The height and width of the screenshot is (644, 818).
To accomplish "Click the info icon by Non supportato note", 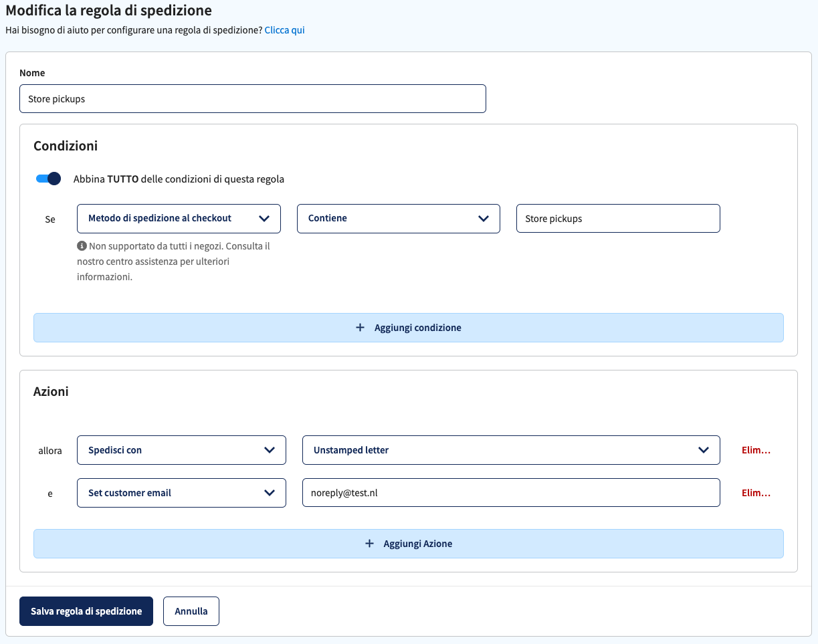I will (82, 246).
